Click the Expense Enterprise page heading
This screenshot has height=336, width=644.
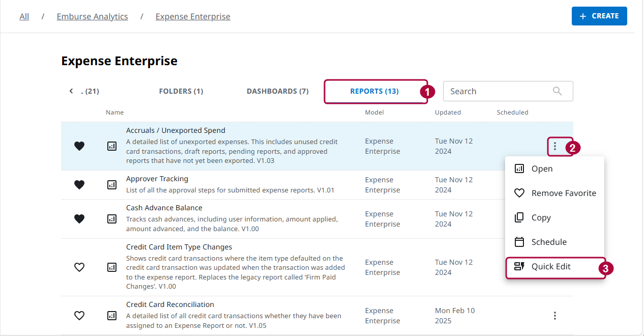coord(120,61)
